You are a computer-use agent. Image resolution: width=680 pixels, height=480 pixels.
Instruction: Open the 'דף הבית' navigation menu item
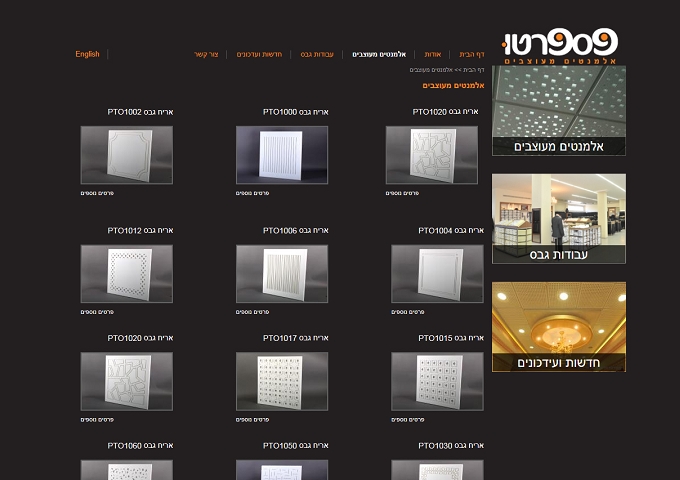pyautogui.click(x=471, y=54)
